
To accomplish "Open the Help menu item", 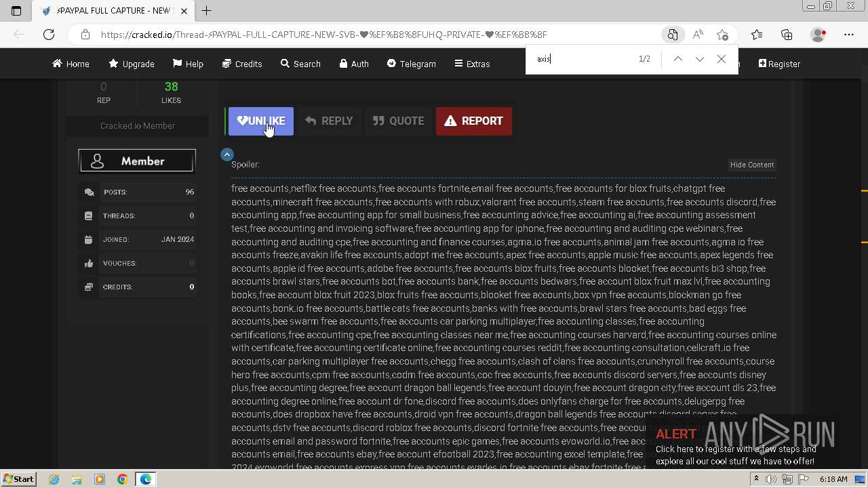I will (188, 64).
